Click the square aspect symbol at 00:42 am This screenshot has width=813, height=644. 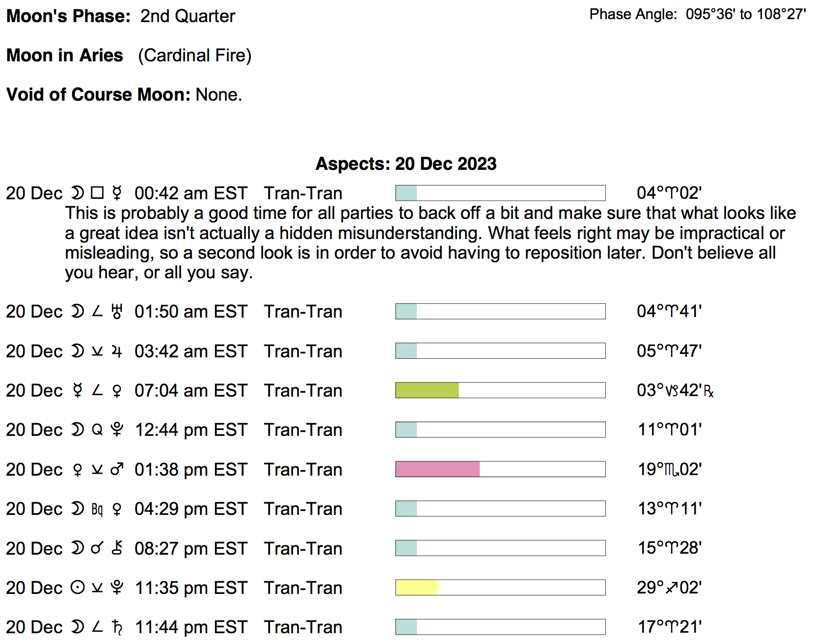pyautogui.click(x=97, y=193)
